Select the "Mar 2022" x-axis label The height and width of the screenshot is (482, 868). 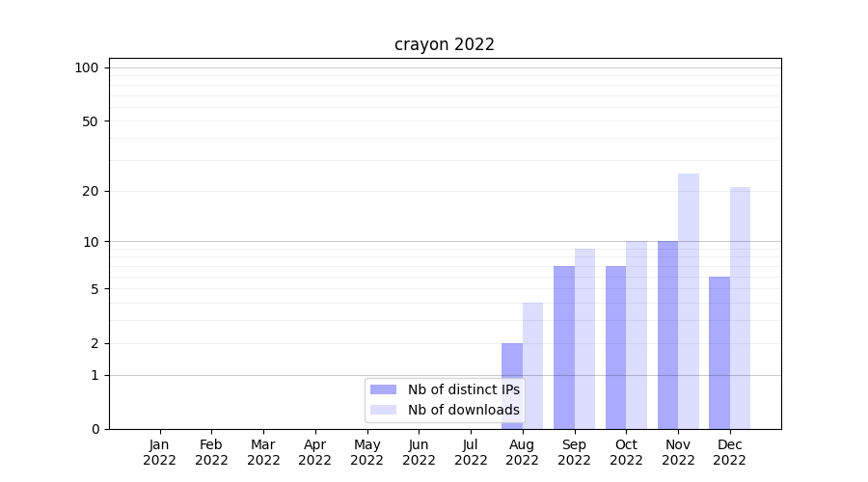tap(263, 452)
